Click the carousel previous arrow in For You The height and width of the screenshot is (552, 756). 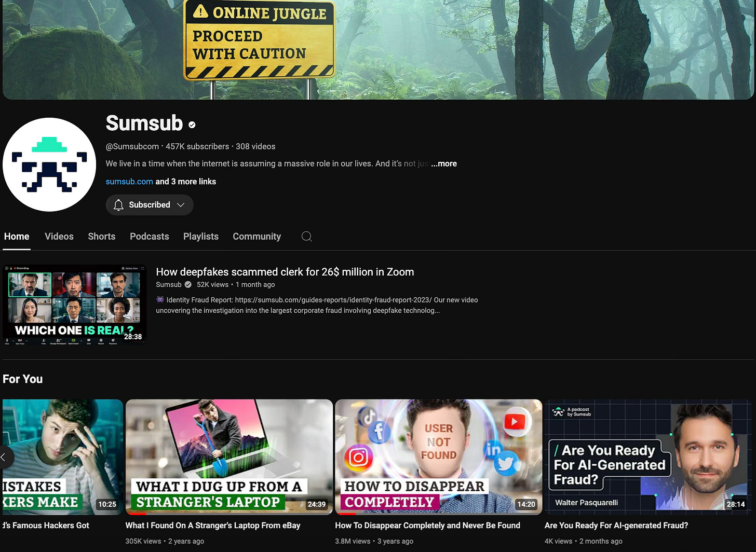pos(4,457)
